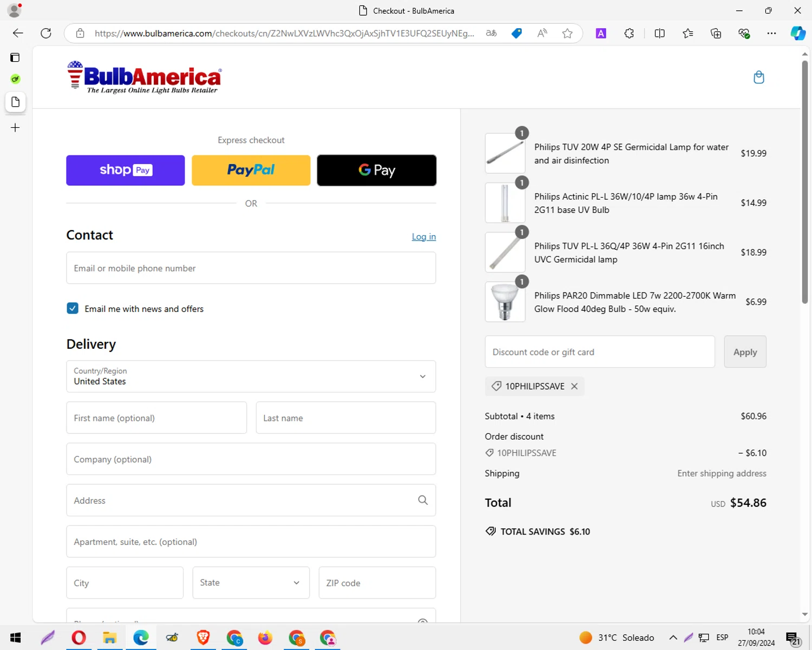
Task: Click the page vertical scrollbar thumb
Action: point(805,181)
